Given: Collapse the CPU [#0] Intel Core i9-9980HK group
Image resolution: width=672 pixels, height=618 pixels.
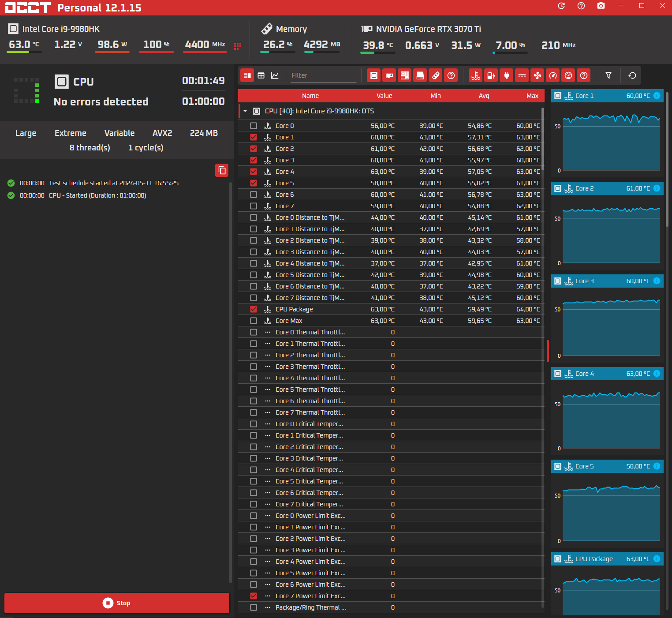Looking at the screenshot, I should (x=245, y=111).
